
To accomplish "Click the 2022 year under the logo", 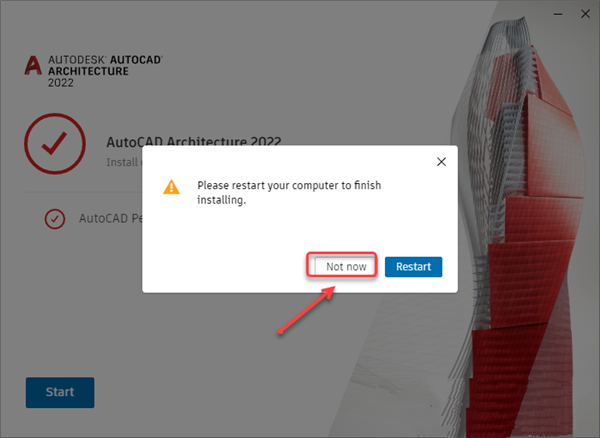I will coord(60,83).
